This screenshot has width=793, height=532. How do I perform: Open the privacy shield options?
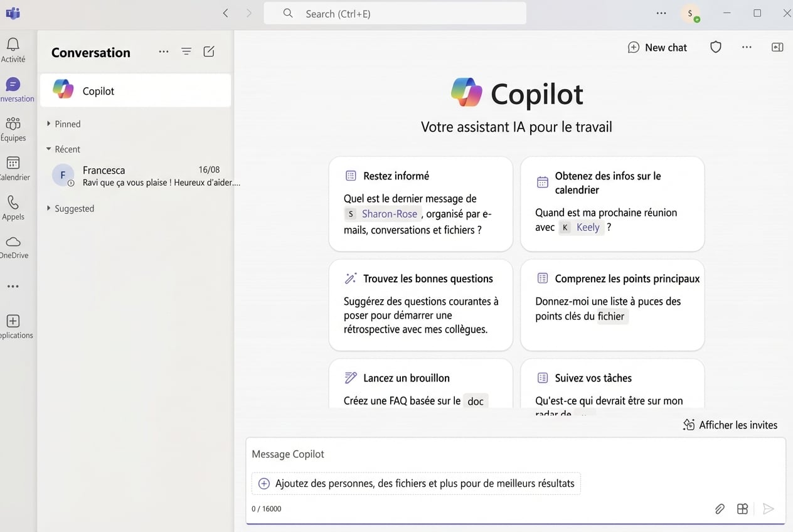click(715, 47)
